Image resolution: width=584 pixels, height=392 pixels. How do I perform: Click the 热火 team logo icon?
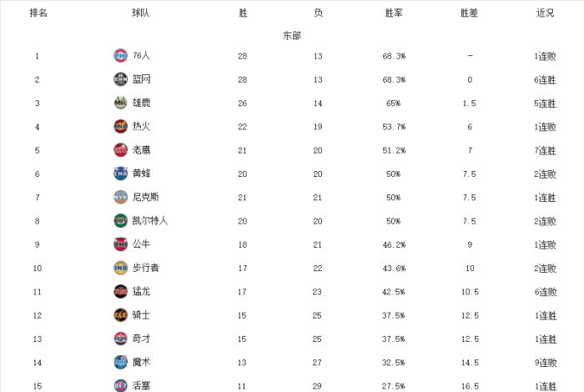[120, 127]
